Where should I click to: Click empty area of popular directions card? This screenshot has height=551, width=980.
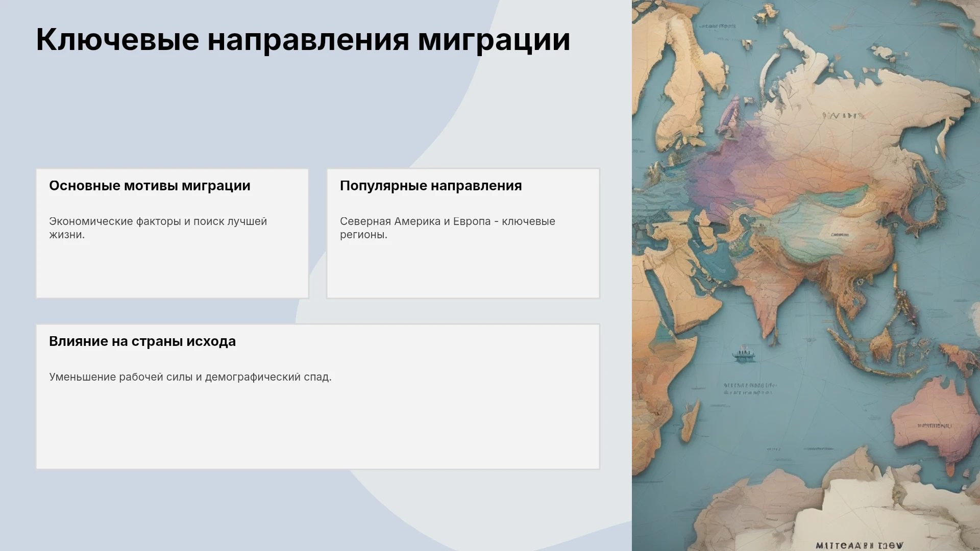click(463, 270)
